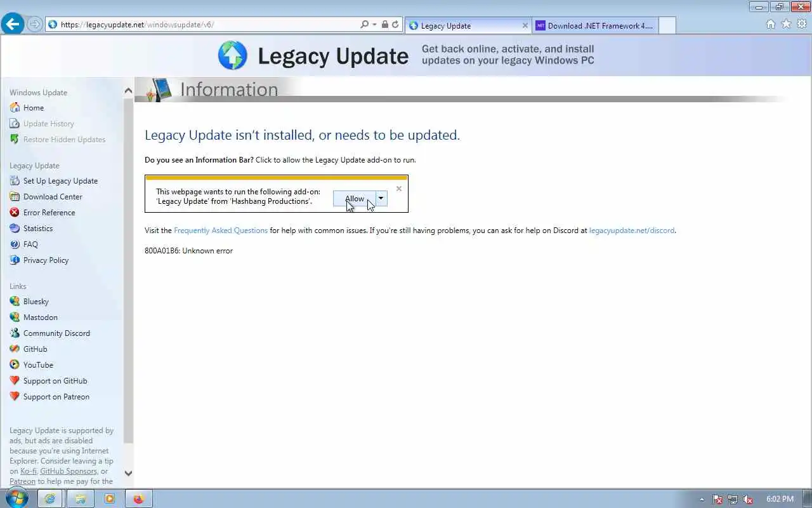The width and height of the screenshot is (812, 508).
Task: Click the sidebar scroll down arrow
Action: (x=128, y=473)
